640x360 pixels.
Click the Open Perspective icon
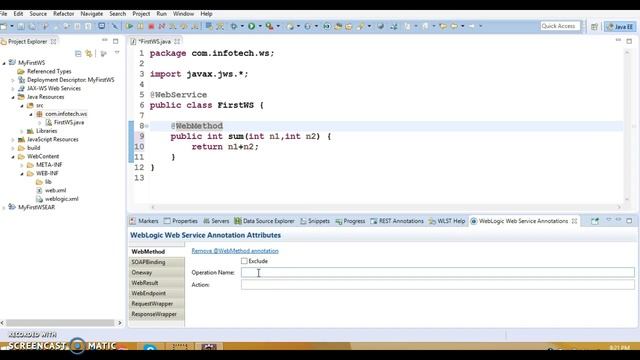pyautogui.click(x=594, y=27)
